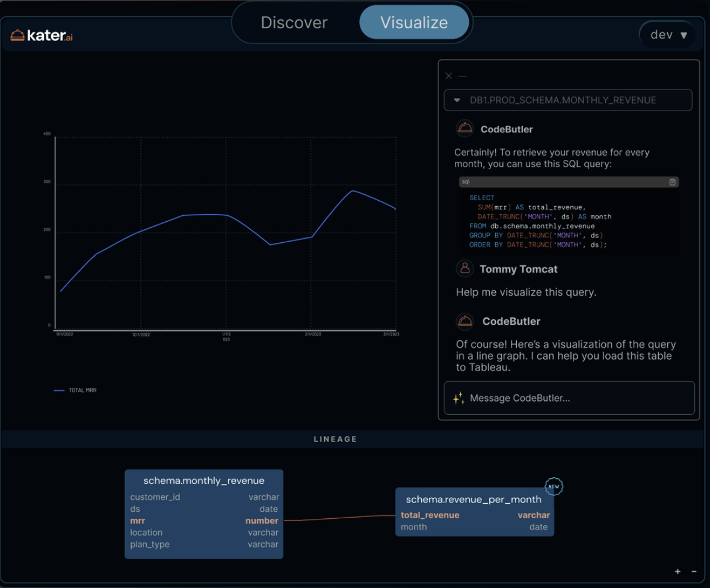The height and width of the screenshot is (588, 710).
Task: Click the NEW badge on revenue_per_month
Action: pyautogui.click(x=554, y=486)
